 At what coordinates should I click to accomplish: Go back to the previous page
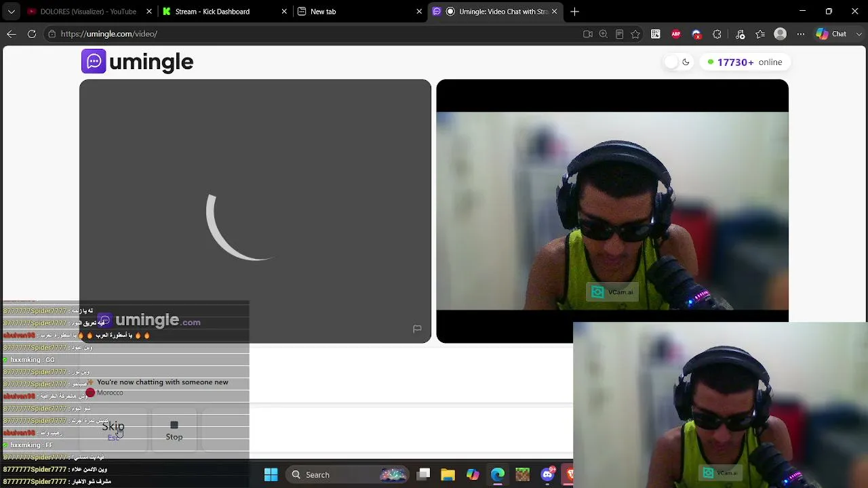(x=12, y=34)
